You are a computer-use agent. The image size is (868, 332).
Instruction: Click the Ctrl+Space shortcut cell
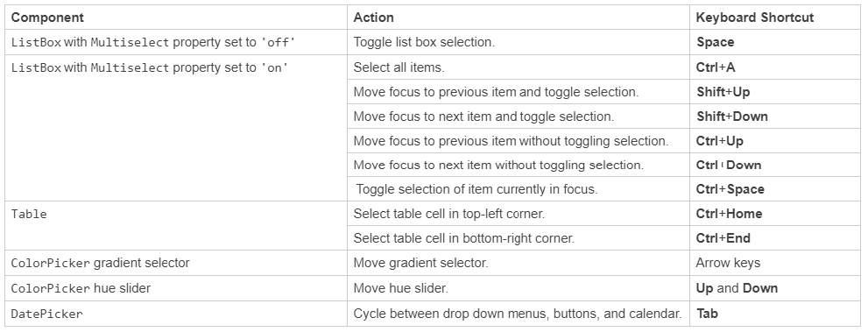[775, 189]
